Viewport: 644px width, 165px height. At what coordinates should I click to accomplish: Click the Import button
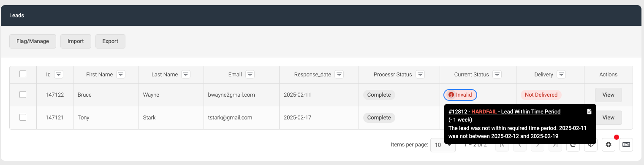point(76,41)
